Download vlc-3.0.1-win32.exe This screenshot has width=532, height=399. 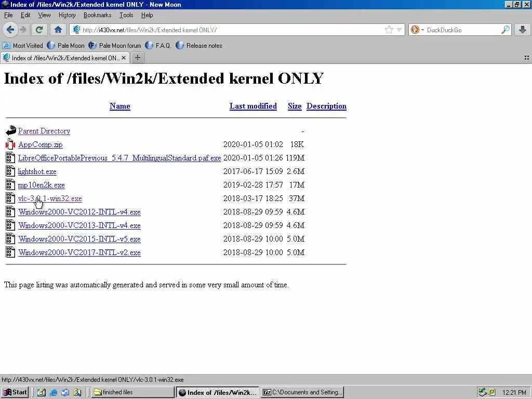point(50,198)
